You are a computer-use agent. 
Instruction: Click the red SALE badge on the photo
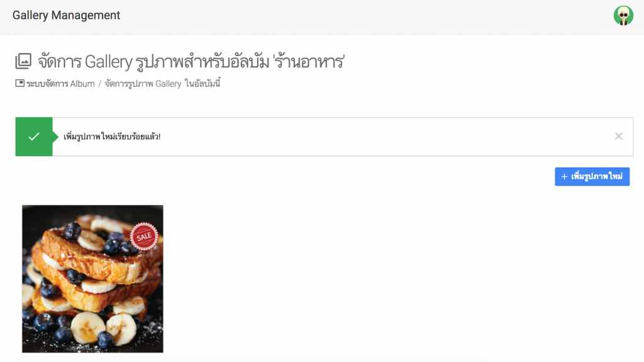click(144, 236)
